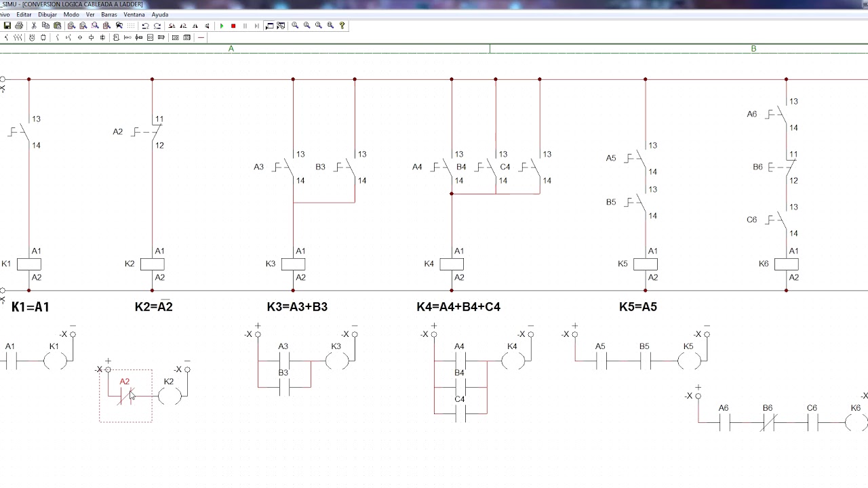Click the text label K4=A4+B4+C4
The width and height of the screenshot is (868, 488).
(458, 307)
